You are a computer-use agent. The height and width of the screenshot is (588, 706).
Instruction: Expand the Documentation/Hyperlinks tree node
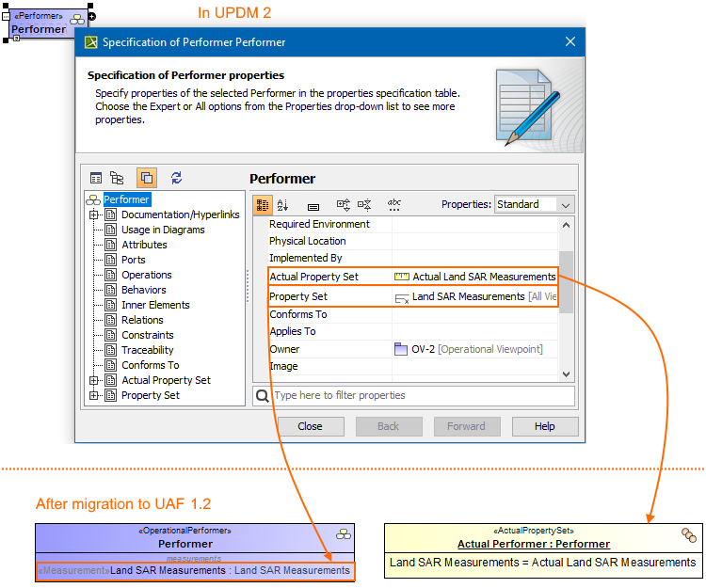point(93,215)
